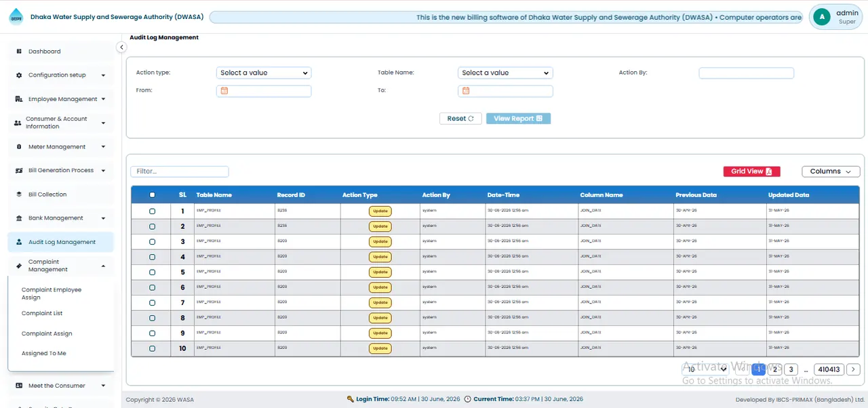868x408 pixels.
Task: Click the Complaint Management tag icon
Action: coord(19,266)
